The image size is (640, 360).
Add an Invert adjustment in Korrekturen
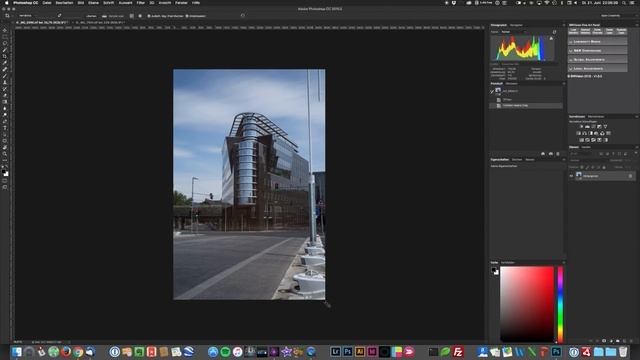coord(582,140)
